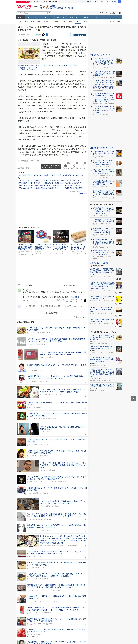Viewport: 138px width, 644px height.
Task: Open the しまむら「超サプライズセール」 article
Action: tap(57, 403)
